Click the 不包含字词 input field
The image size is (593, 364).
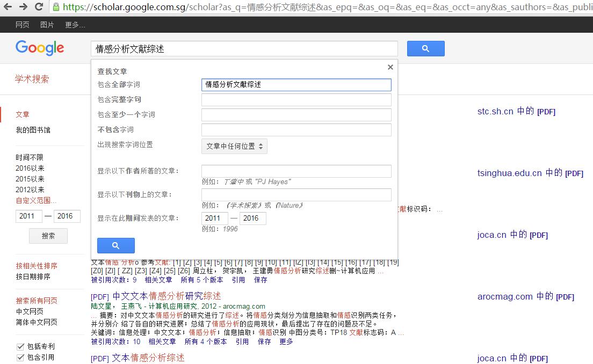296,129
